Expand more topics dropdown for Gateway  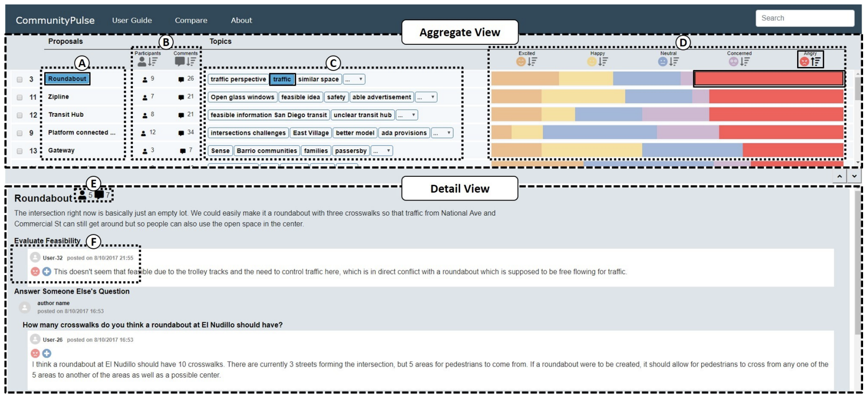point(382,151)
